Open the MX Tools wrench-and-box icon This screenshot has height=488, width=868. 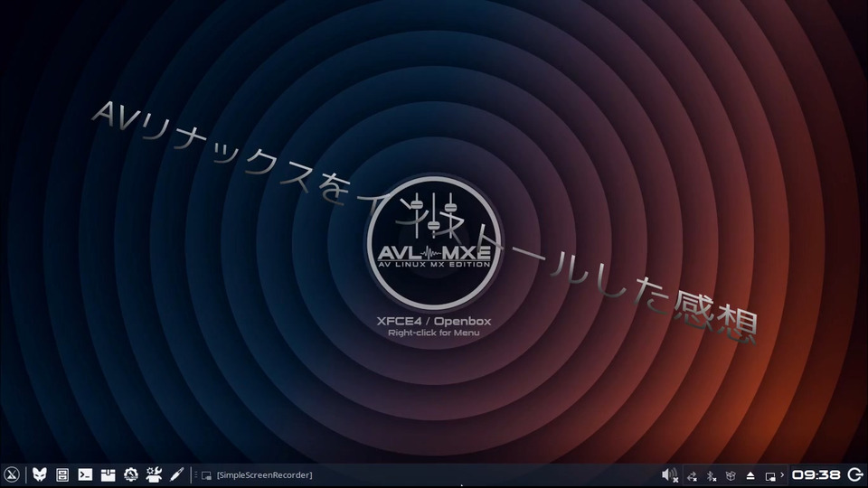pyautogui.click(x=154, y=474)
